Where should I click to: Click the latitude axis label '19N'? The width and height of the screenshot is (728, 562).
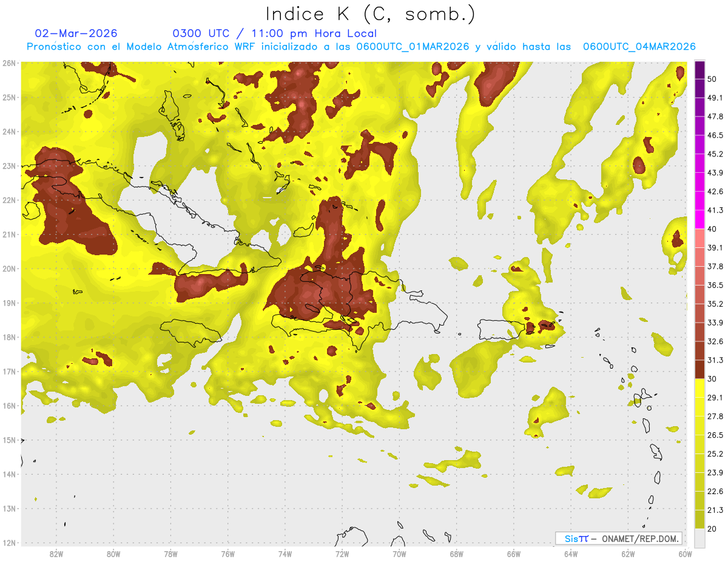pyautogui.click(x=9, y=303)
